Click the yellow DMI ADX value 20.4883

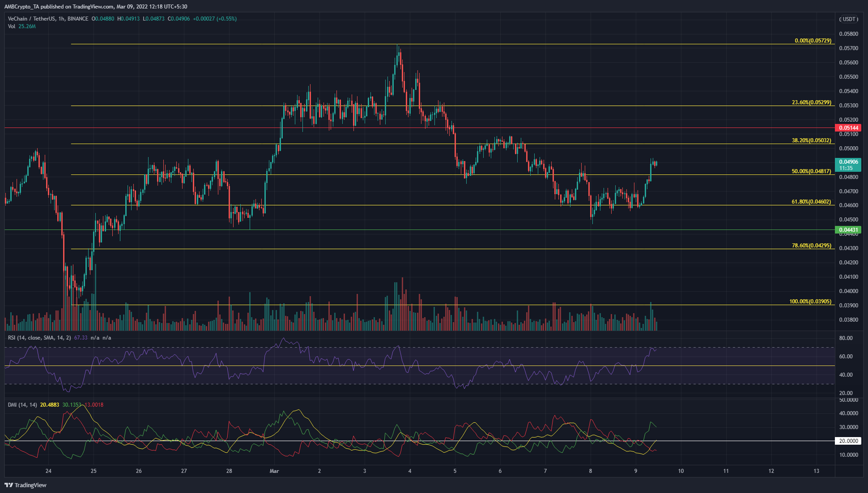click(x=50, y=405)
